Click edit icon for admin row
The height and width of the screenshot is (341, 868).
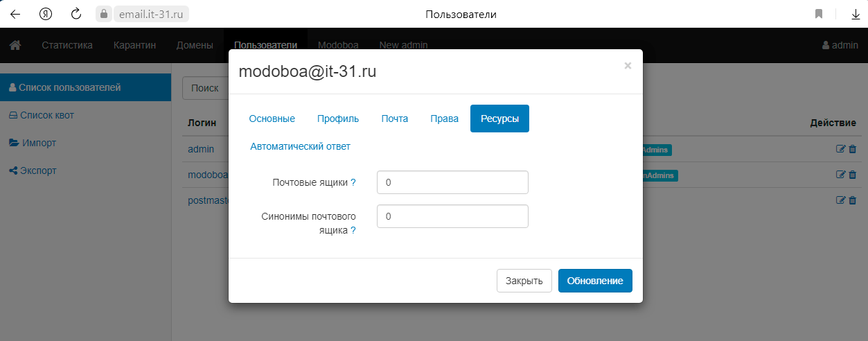coord(840,149)
